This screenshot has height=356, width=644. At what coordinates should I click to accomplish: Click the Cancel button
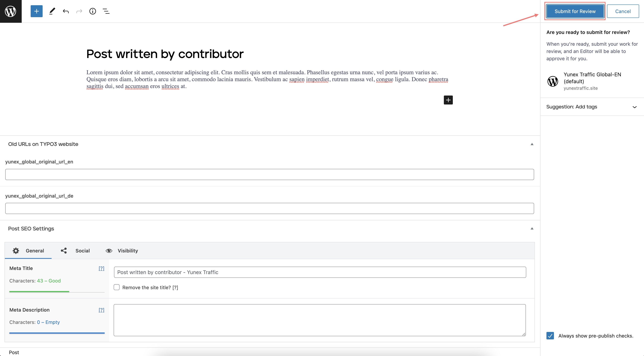623,11
